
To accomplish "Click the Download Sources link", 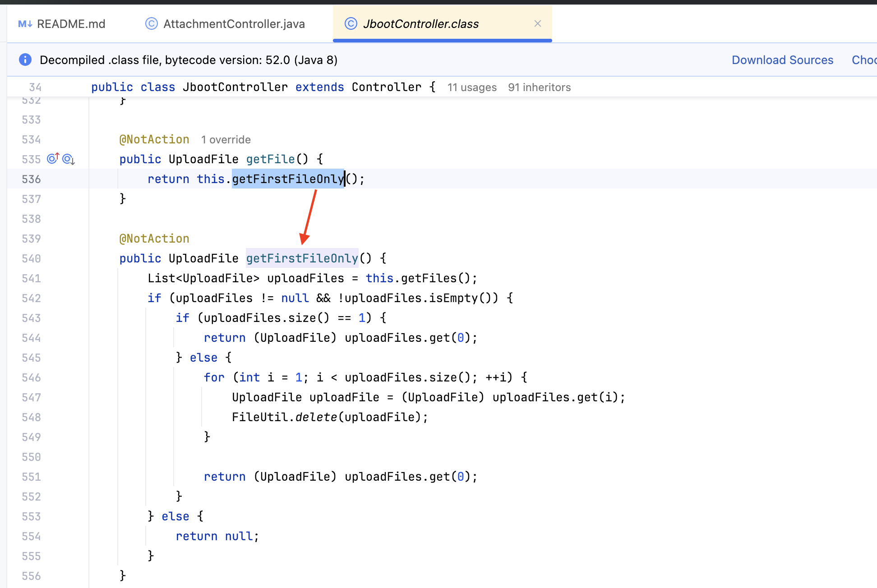I will [782, 60].
